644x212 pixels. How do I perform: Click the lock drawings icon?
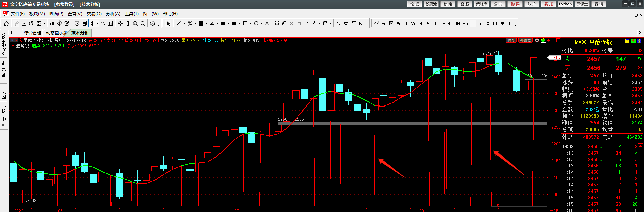point(307,23)
